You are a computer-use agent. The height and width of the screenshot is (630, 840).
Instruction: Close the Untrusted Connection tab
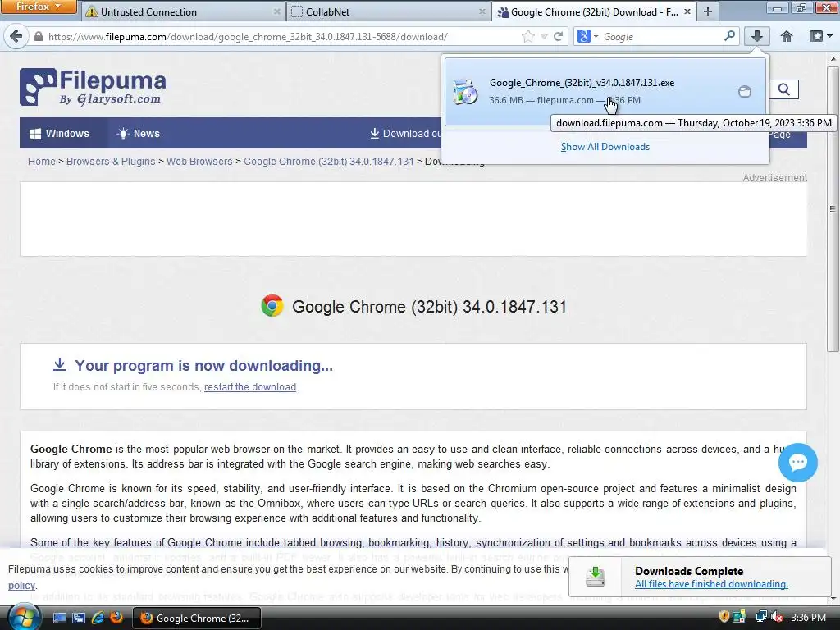pyautogui.click(x=276, y=11)
